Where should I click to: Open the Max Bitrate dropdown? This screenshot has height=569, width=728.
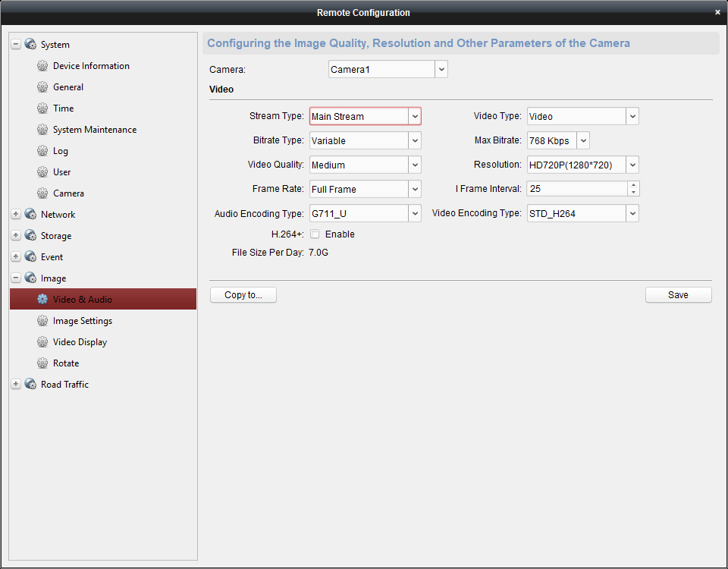click(x=583, y=140)
